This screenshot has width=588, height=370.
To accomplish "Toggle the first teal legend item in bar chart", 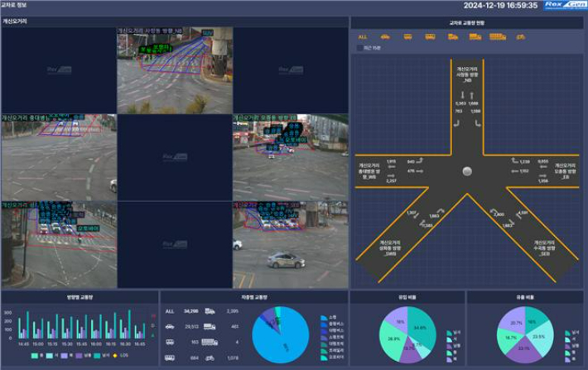I will point(35,355).
